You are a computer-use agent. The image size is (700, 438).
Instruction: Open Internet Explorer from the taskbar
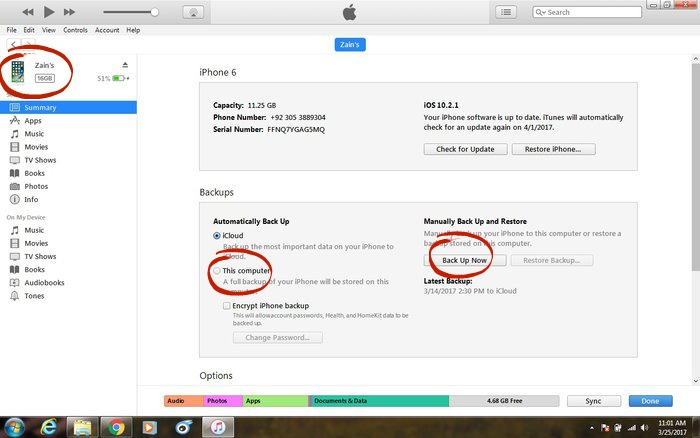(49, 428)
